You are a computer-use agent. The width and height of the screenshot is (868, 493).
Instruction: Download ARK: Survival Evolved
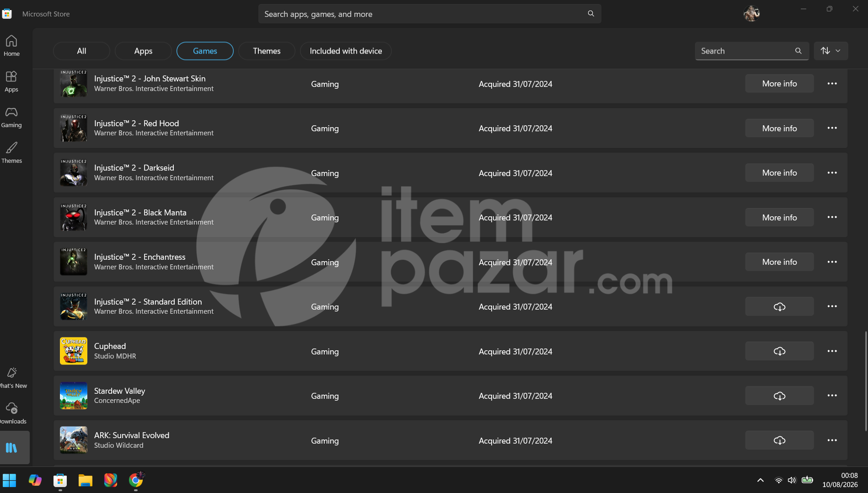[x=779, y=440]
